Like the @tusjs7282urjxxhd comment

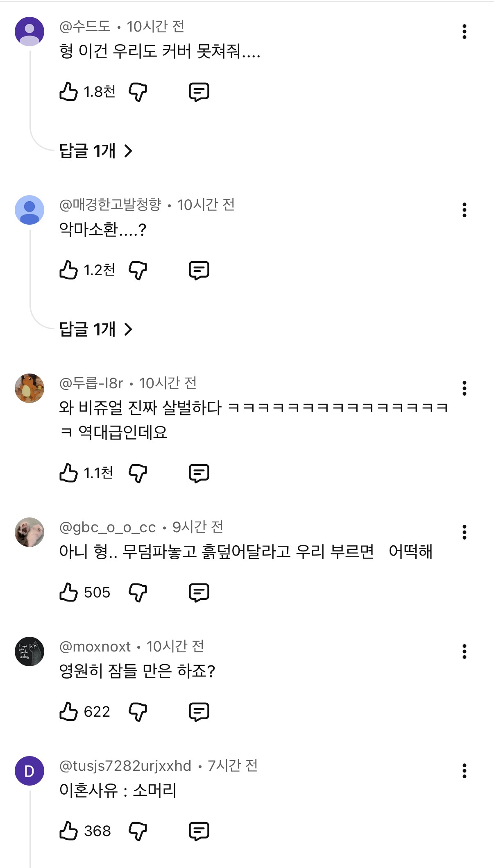click(x=68, y=831)
